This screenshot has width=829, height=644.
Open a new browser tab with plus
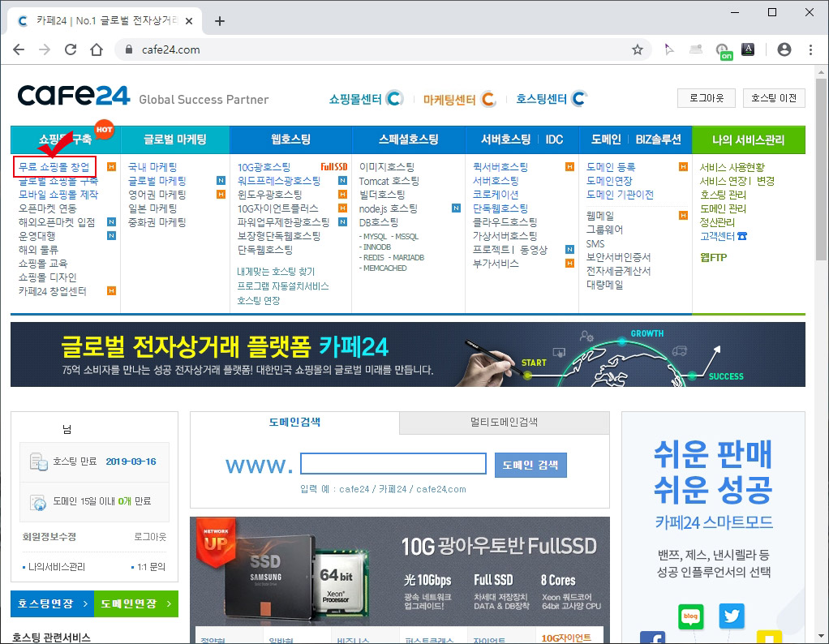[x=220, y=21]
